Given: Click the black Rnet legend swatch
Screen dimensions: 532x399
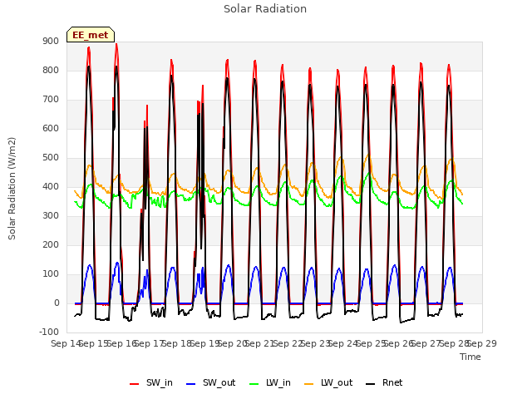Looking at the screenshot, I should pos(371,384).
